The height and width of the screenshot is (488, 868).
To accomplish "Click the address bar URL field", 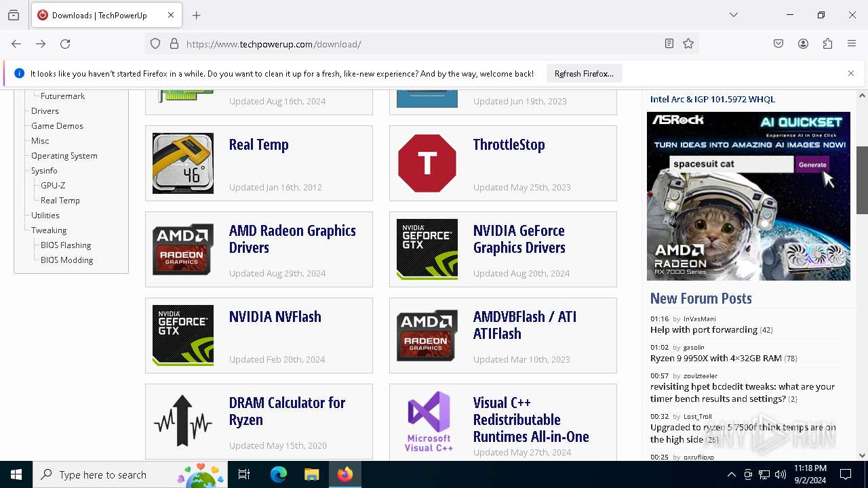I will click(x=420, y=44).
